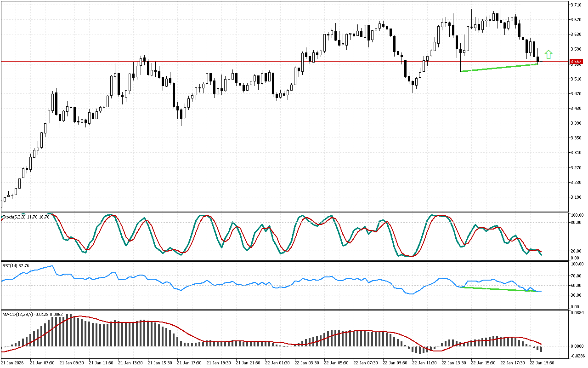
Task: Select the green trendline in the RSI panel
Action: 501,289
